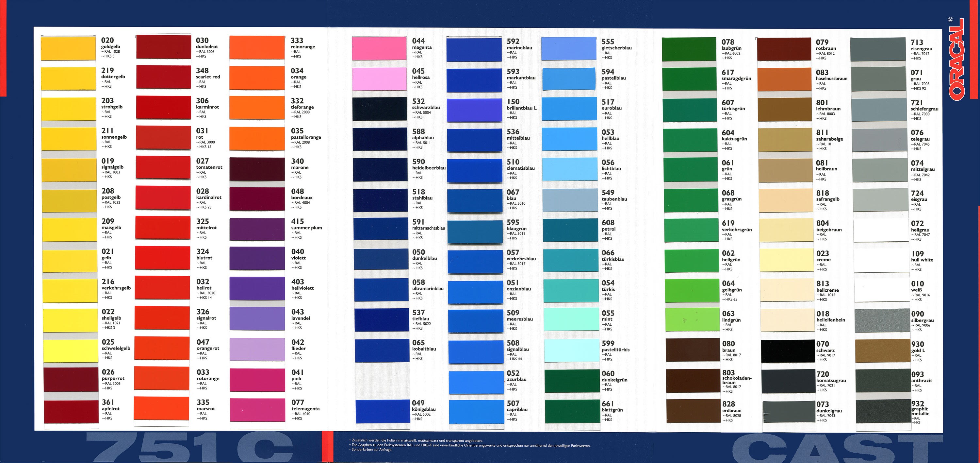Click the '109 hull white' label text
This screenshot has width=980, height=463.
[x=922, y=256]
